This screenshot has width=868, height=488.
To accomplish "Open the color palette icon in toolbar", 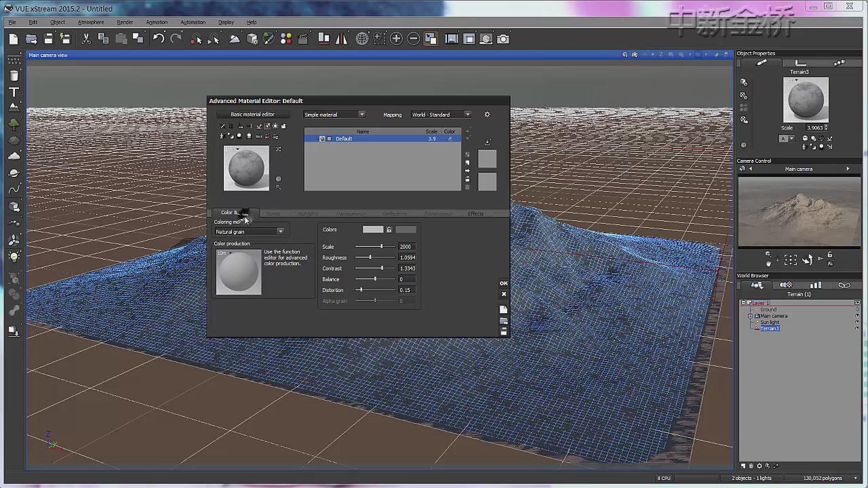I will click(x=286, y=39).
